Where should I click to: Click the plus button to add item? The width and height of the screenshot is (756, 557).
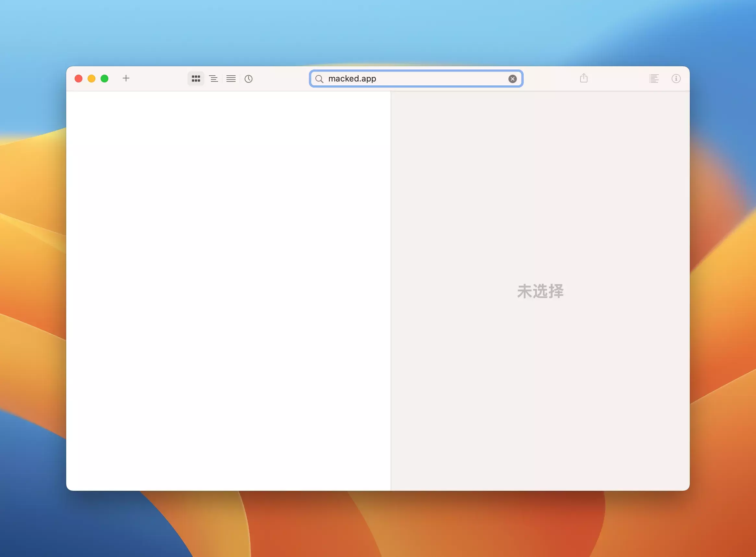tap(126, 78)
